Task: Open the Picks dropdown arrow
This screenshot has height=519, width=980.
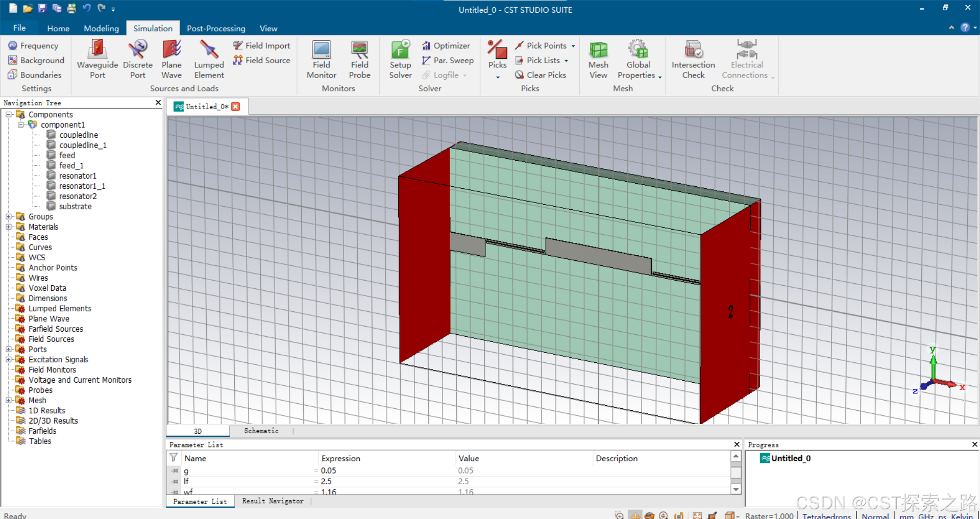Action: pos(498,77)
